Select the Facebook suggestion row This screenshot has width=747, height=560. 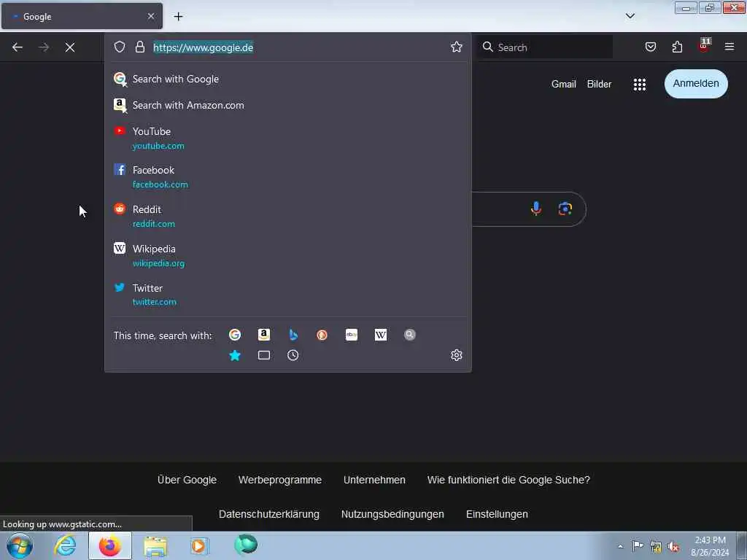(287, 176)
